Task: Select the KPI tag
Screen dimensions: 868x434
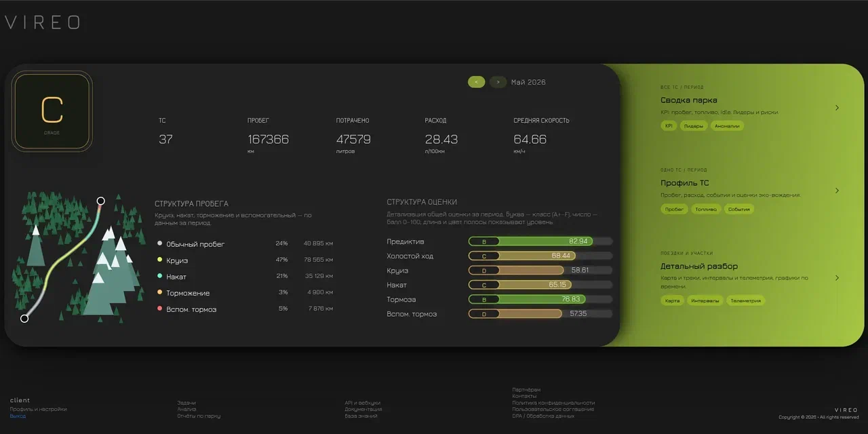Action: point(669,125)
